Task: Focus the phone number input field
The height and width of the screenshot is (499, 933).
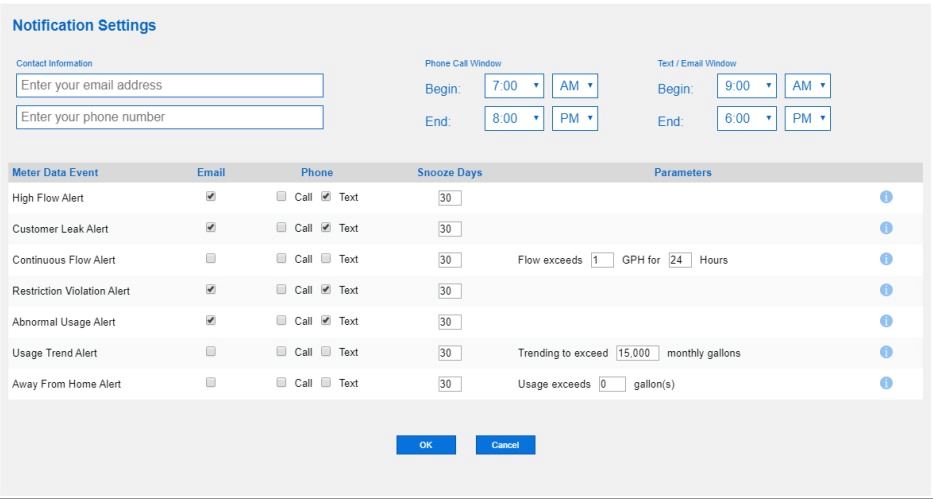Action: tap(170, 118)
